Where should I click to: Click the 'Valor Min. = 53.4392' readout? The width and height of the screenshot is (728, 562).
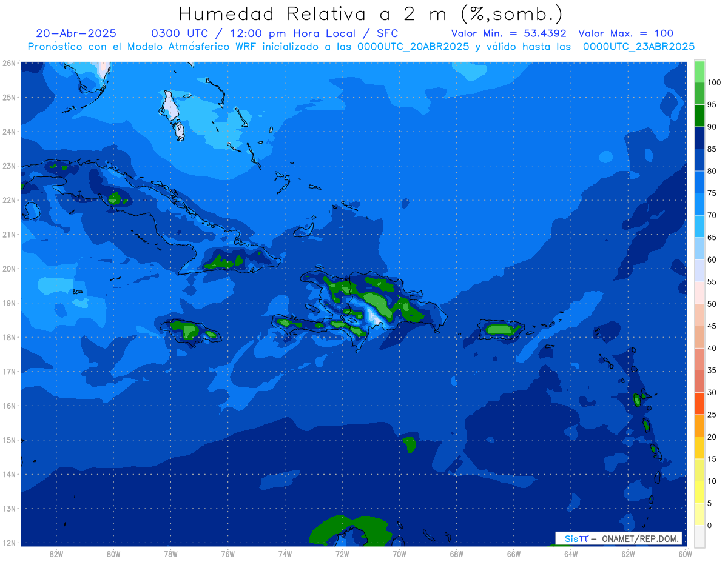click(x=509, y=33)
